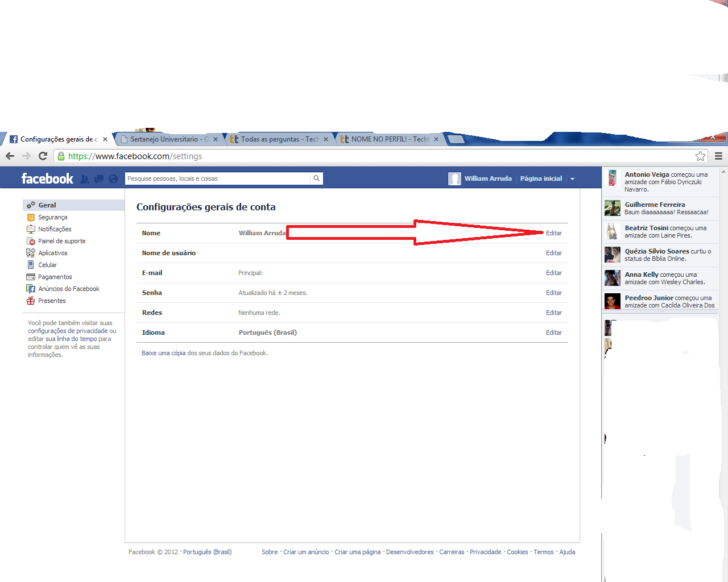Click Geral gears icon in sidebar
This screenshot has width=728, height=582.
coord(31,205)
